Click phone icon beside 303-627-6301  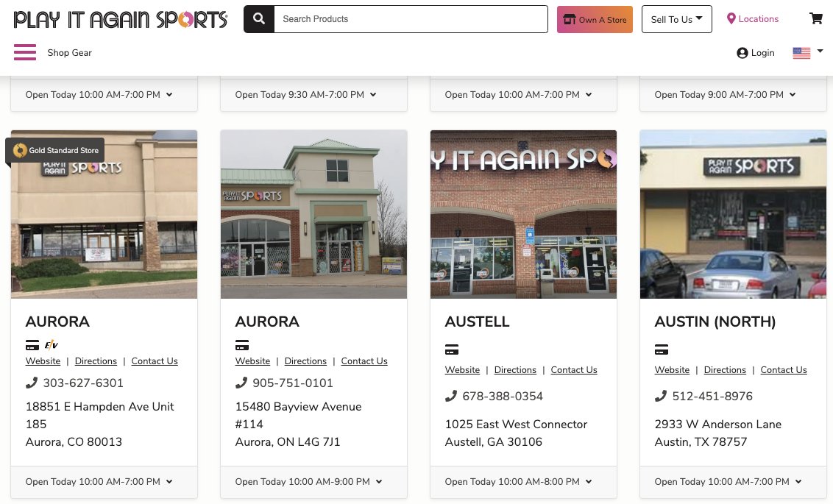click(x=32, y=383)
